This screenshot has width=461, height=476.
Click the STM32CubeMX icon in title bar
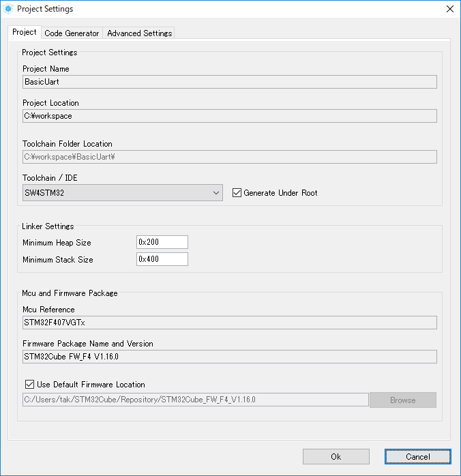tap(8, 9)
